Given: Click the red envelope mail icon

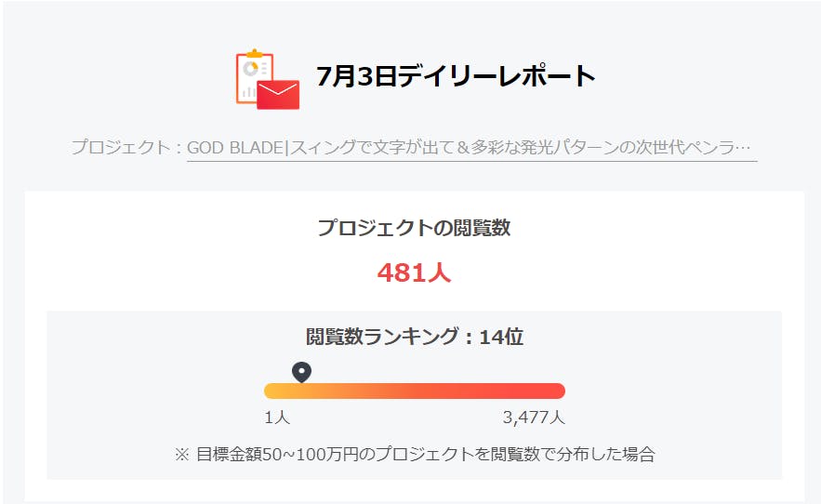Looking at the screenshot, I should [x=278, y=94].
